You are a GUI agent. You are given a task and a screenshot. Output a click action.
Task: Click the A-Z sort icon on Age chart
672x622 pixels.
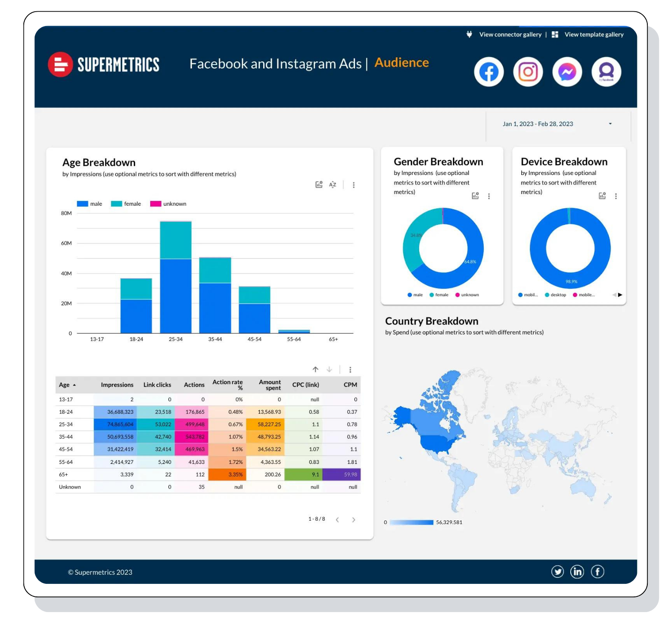(333, 185)
